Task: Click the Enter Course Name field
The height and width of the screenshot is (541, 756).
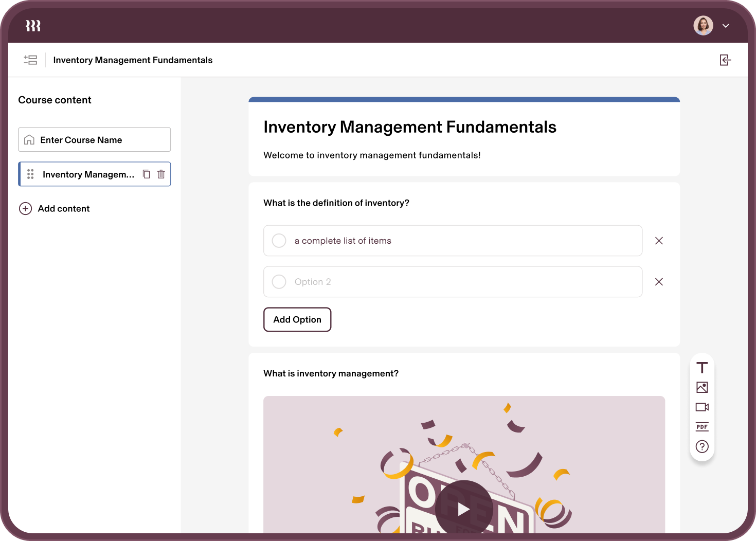Action: 95,139
